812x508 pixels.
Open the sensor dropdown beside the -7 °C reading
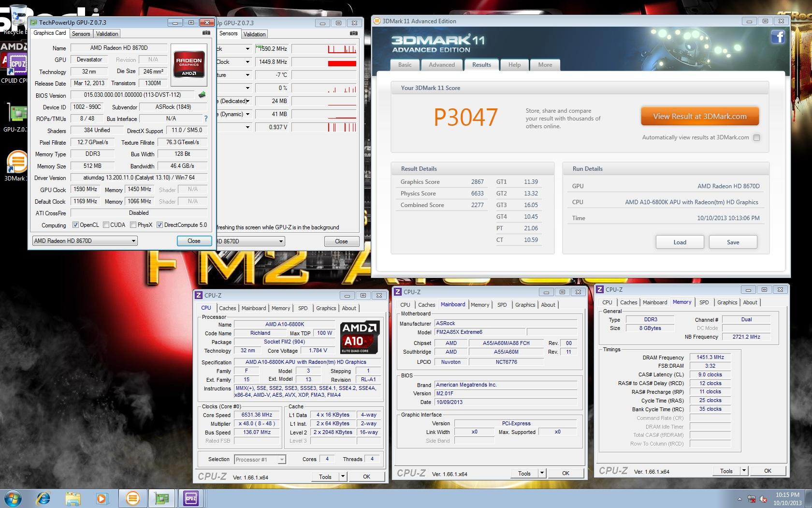[x=247, y=75]
